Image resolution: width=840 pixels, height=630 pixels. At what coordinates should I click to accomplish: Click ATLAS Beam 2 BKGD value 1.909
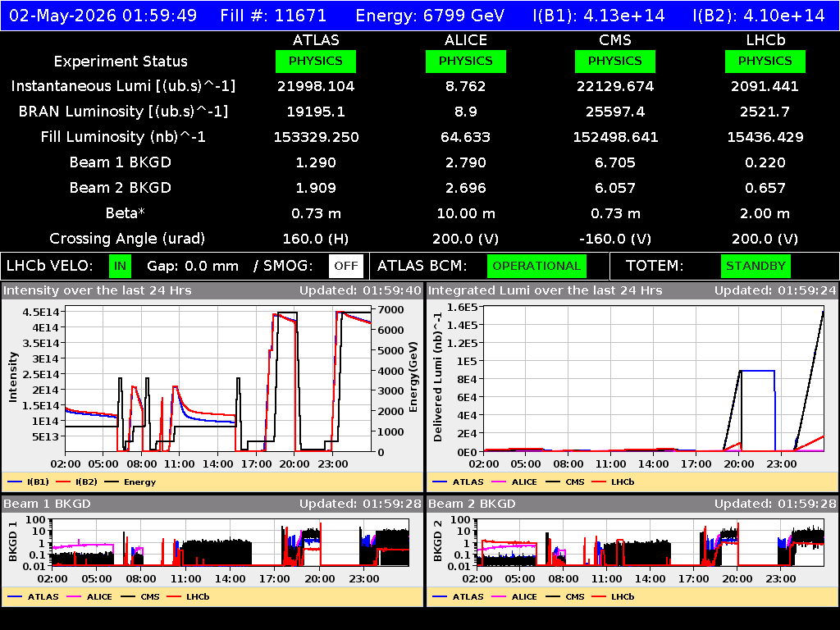[316, 188]
